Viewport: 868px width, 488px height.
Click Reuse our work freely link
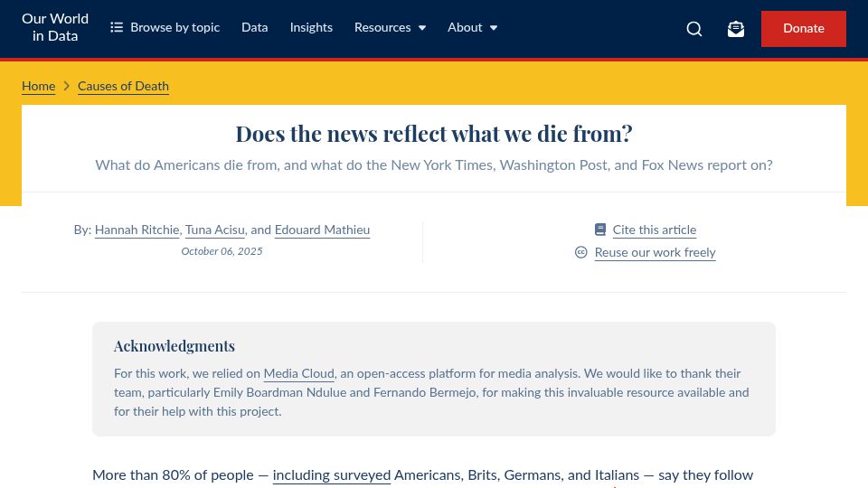tap(655, 252)
